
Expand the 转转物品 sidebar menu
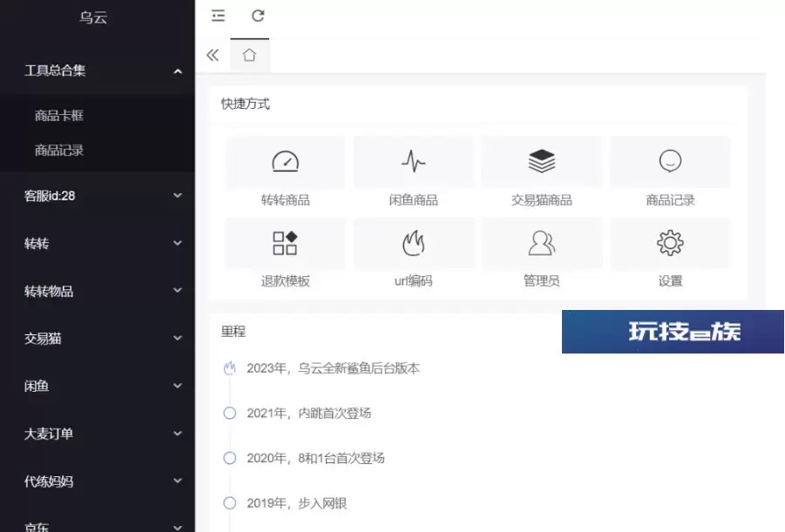coord(97,291)
